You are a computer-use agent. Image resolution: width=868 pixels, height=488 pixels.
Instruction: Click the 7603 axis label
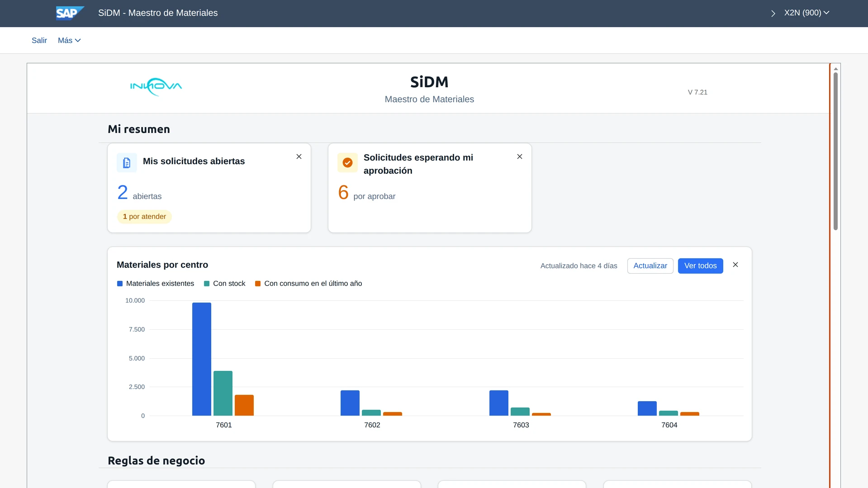(521, 425)
